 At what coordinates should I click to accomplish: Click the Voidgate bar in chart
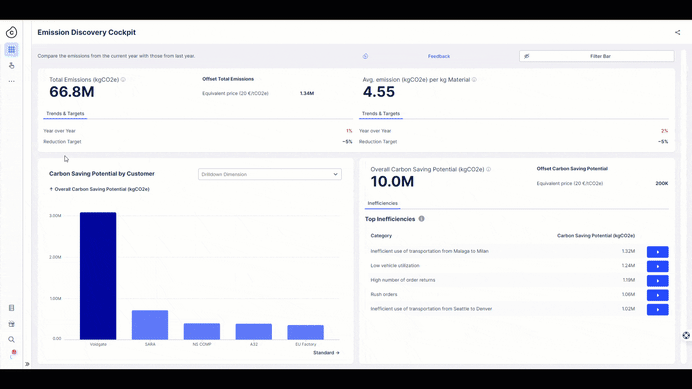tap(98, 276)
